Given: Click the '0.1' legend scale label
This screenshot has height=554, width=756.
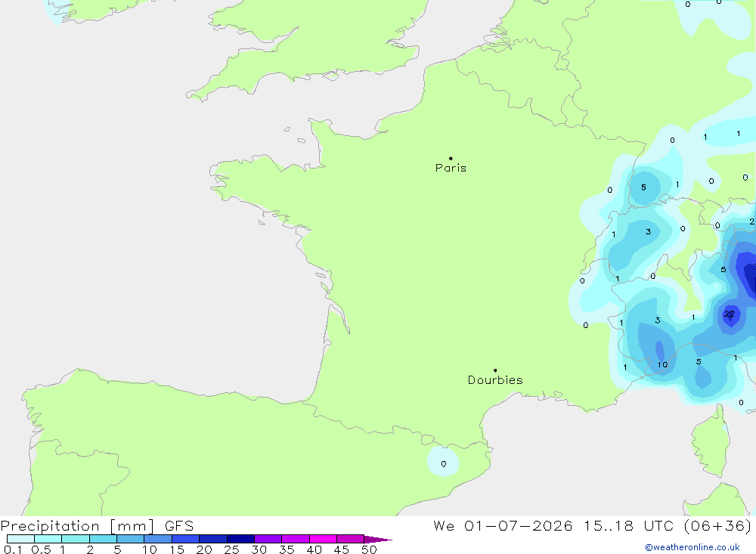Looking at the screenshot, I should click(13, 549).
